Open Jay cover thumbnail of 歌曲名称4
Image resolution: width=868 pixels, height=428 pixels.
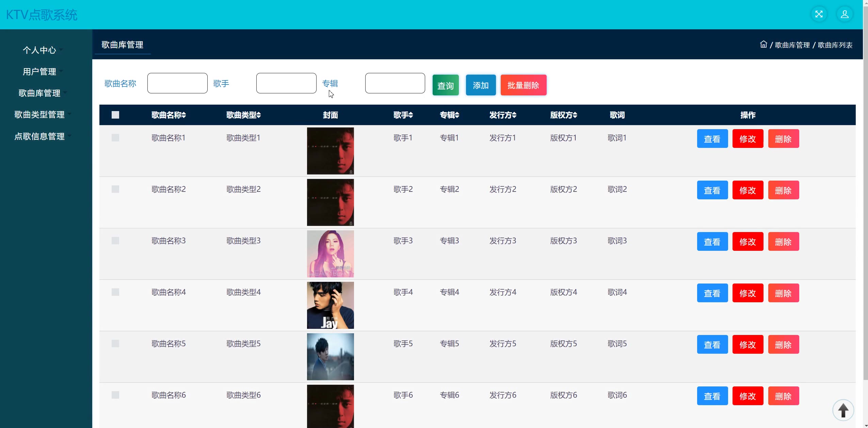click(331, 305)
